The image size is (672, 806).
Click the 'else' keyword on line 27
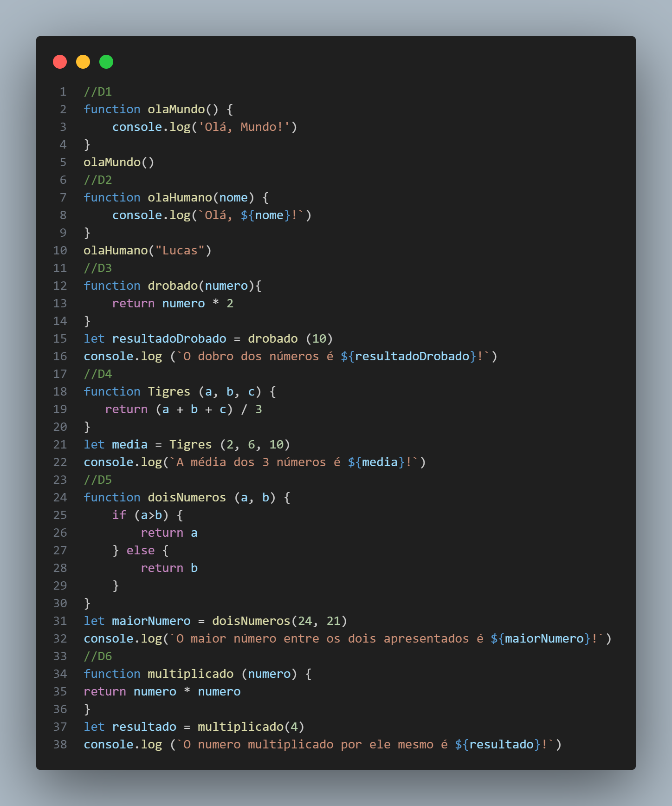[141, 550]
